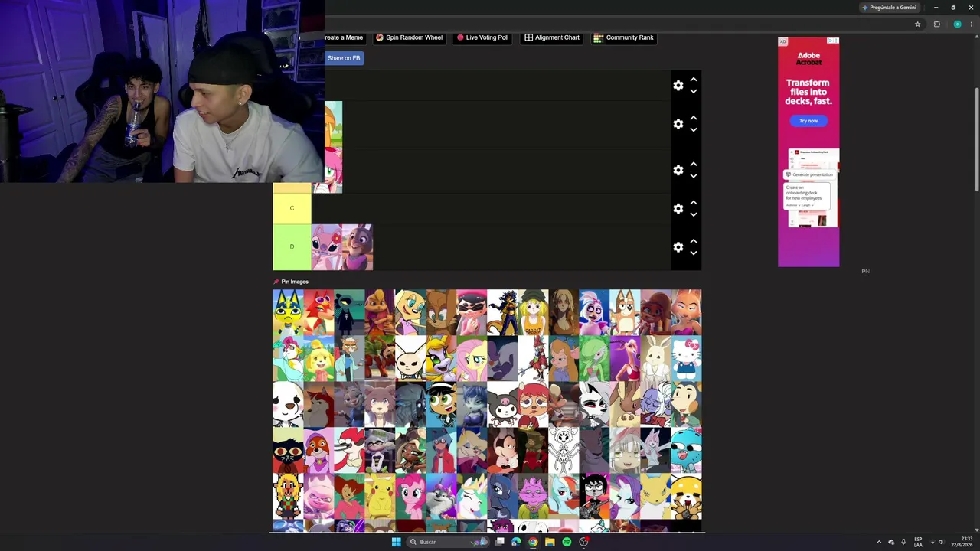Screen dimensions: 980x551
Task: Click the pink Angel image in D tier
Action: (x=327, y=246)
